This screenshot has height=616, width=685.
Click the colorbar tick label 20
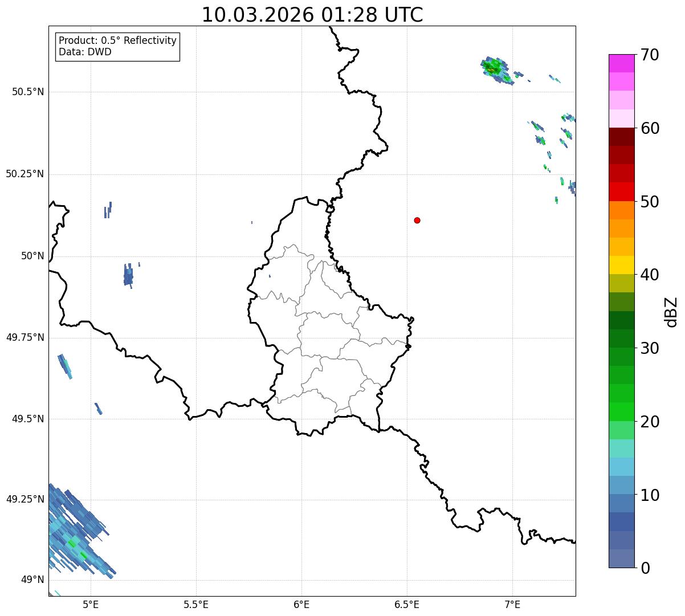tap(650, 422)
